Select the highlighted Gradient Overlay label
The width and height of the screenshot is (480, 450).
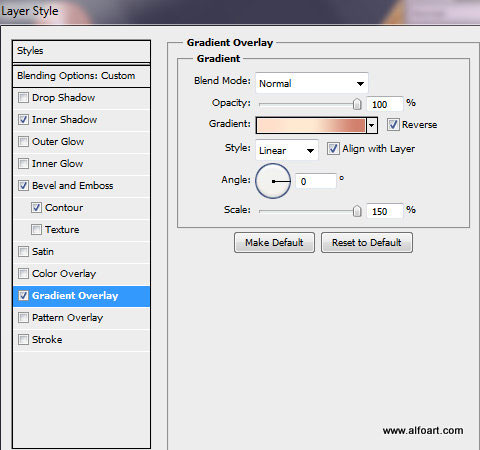75,296
